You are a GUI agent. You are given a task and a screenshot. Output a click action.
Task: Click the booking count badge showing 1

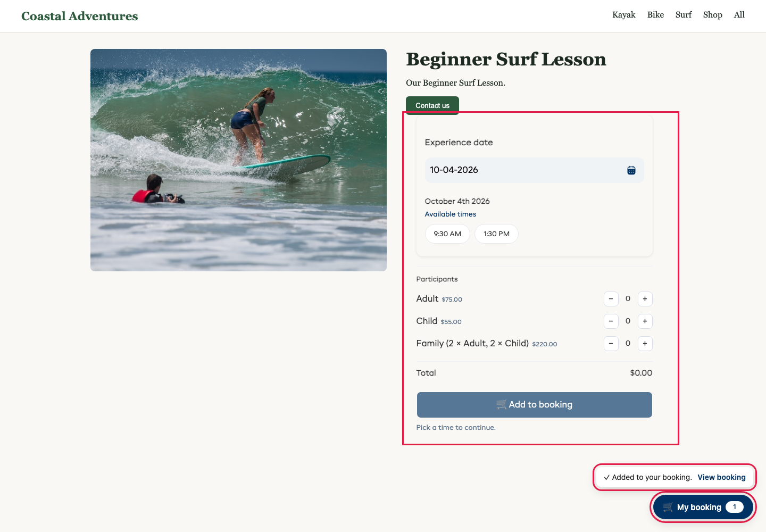(735, 507)
